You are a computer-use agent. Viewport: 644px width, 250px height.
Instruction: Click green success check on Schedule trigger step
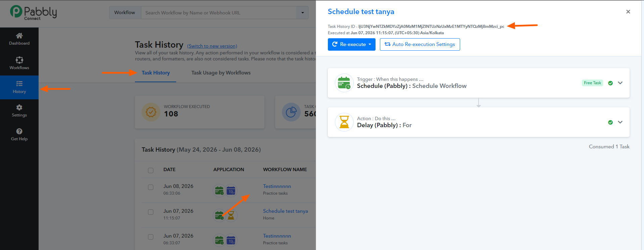coord(610,83)
